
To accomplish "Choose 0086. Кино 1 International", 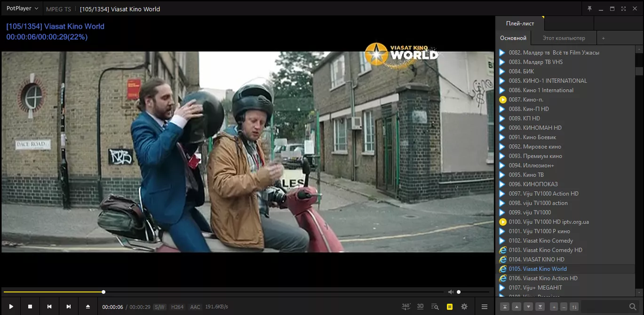I will [x=566, y=90].
